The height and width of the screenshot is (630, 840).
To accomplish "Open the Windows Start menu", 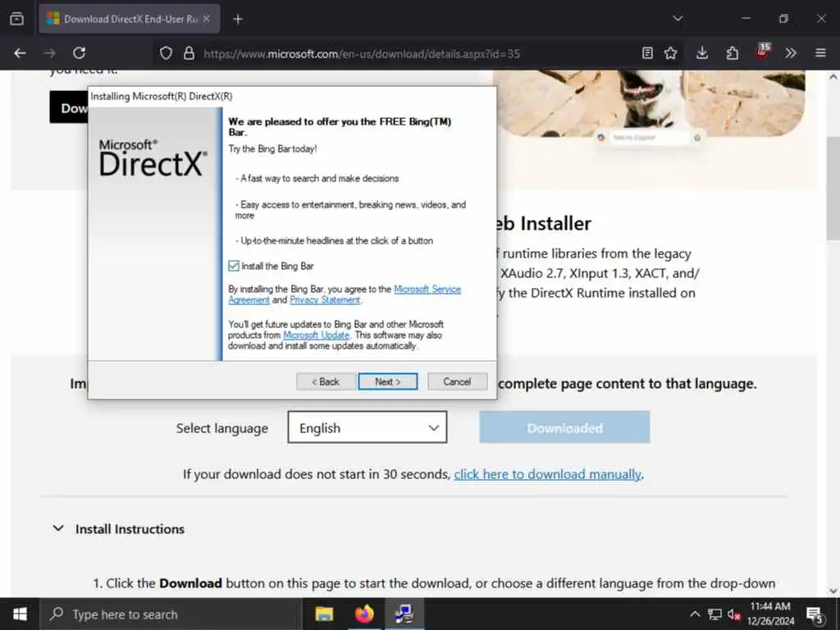I will [20, 614].
